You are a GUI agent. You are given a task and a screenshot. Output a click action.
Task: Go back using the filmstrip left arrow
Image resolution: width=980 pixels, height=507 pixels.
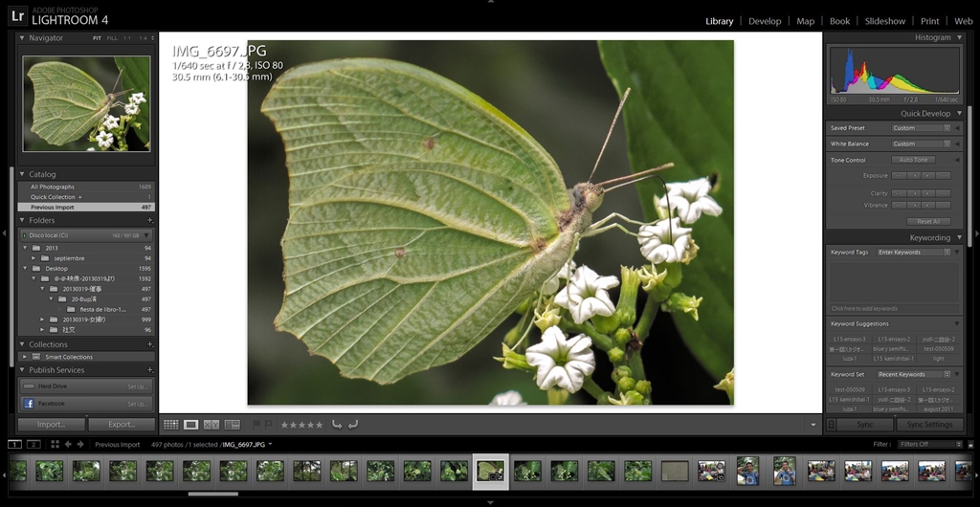click(x=68, y=444)
